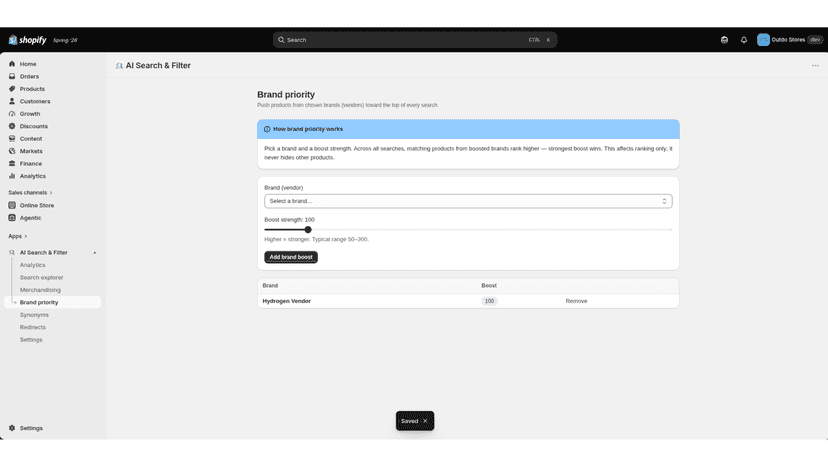Click the info icon in brand priority banner
Image resolution: width=828 pixels, height=466 pixels.
pos(267,129)
